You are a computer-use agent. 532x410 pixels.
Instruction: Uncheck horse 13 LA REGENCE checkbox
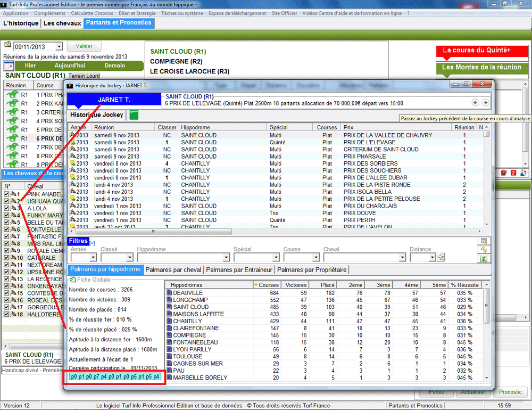(x=6, y=279)
